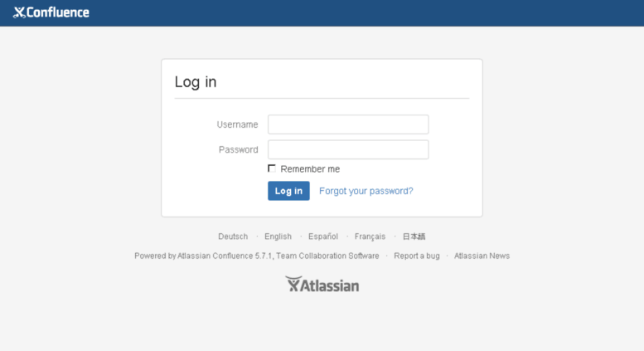Viewport: 644px width, 351px height.
Task: Click the Confluence logo in header
Action: (51, 12)
